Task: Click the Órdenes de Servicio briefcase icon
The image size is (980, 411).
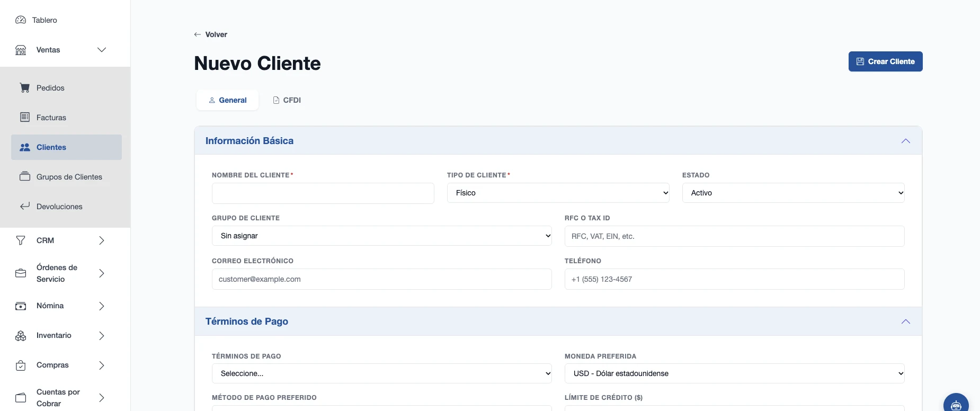Action: (21, 273)
